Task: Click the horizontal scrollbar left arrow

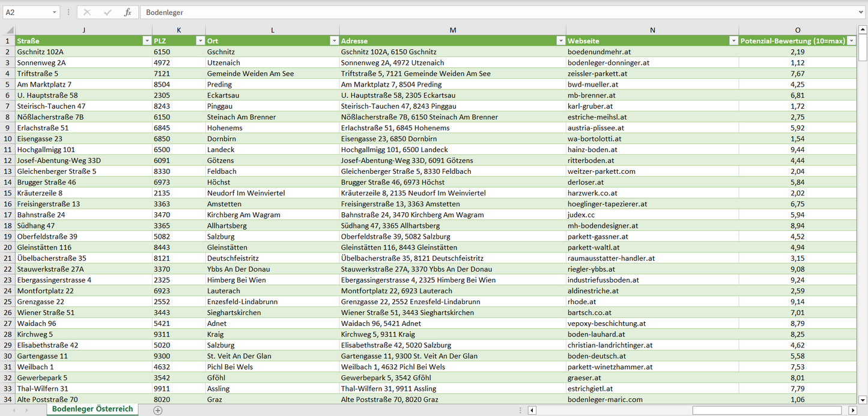Action: (532, 410)
